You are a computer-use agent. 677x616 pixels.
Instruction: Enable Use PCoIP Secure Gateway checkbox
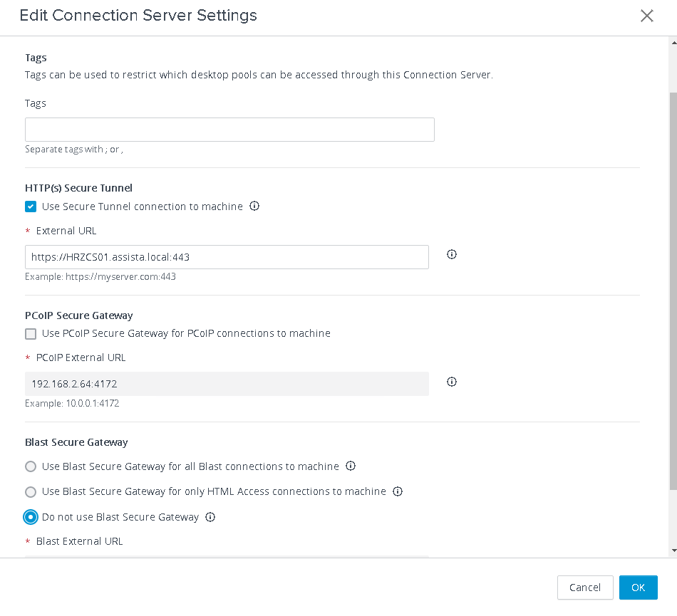(x=31, y=333)
